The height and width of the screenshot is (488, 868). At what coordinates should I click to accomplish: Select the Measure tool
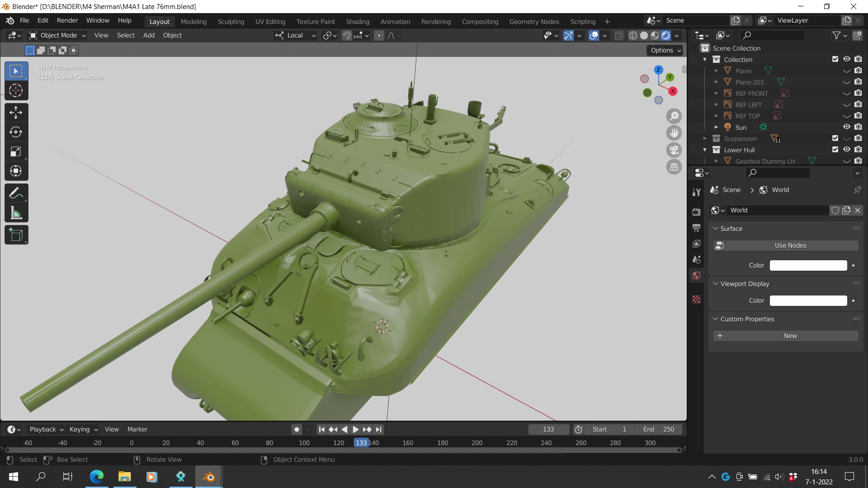point(16,213)
